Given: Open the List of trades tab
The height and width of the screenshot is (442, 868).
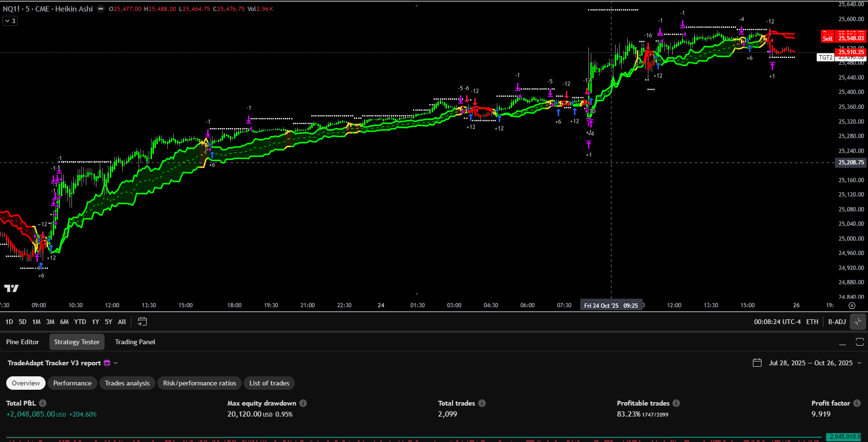Looking at the screenshot, I should (x=269, y=383).
